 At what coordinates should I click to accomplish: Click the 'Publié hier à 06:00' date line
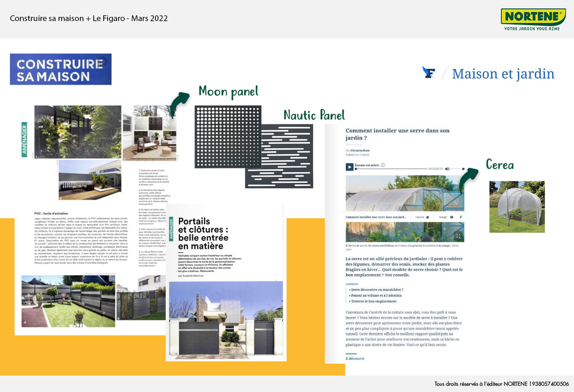(357, 155)
